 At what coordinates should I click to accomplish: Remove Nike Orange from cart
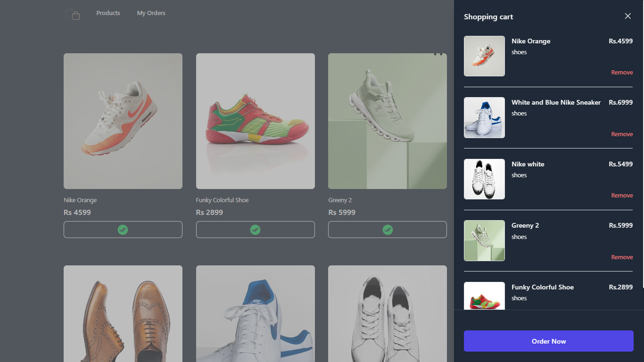pos(622,73)
